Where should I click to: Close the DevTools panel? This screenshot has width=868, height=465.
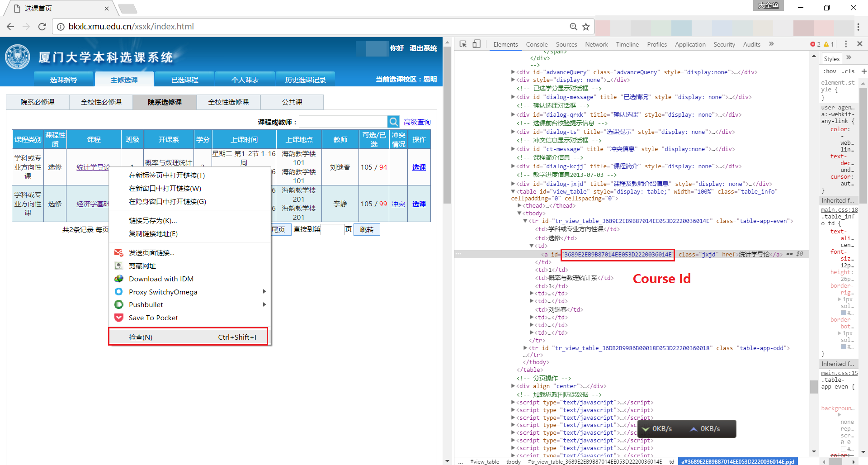(x=859, y=44)
